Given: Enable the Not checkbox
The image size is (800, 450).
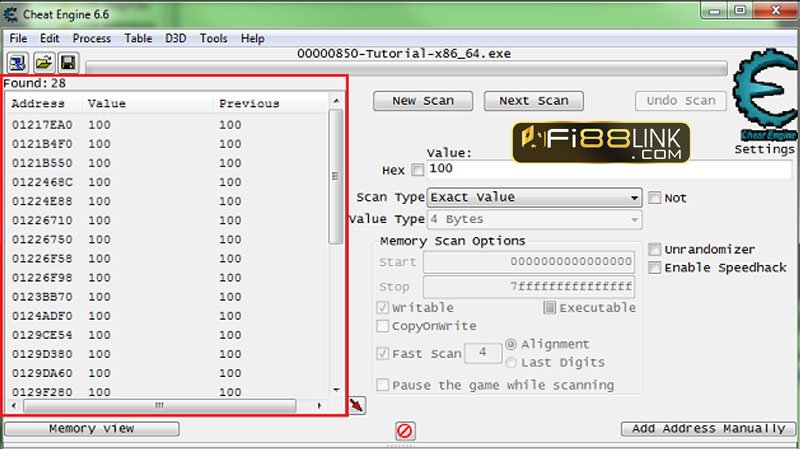Looking at the screenshot, I should tap(654, 197).
